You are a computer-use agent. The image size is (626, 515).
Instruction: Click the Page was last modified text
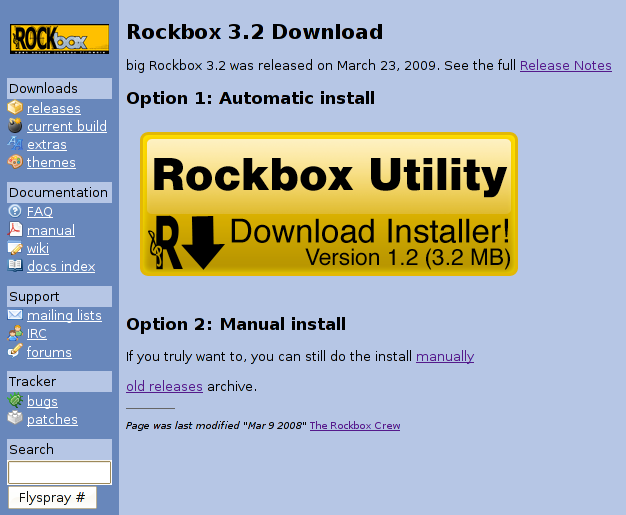click(x=216, y=426)
